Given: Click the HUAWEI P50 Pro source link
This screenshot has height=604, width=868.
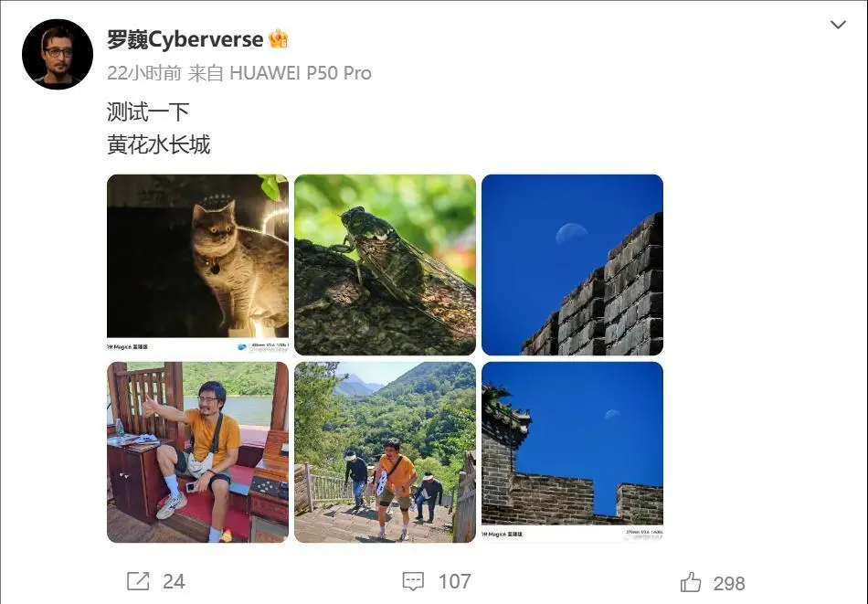Looking at the screenshot, I should tap(300, 72).
